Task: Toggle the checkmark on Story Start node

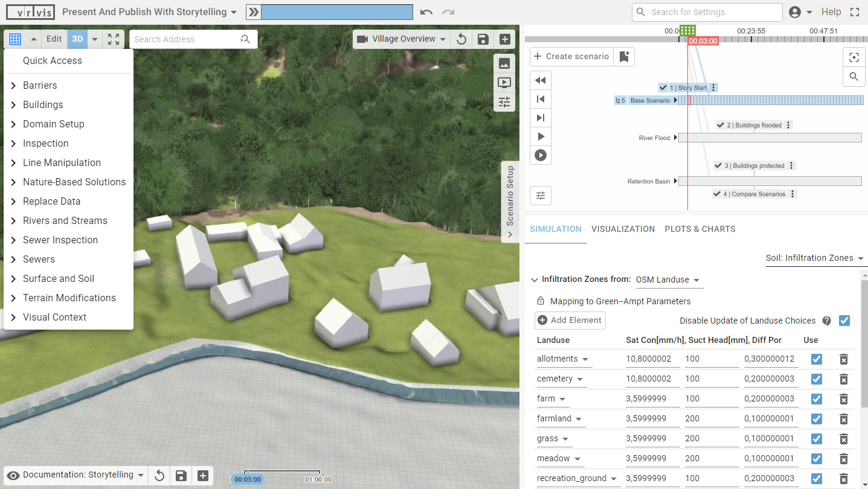Action: (x=663, y=87)
